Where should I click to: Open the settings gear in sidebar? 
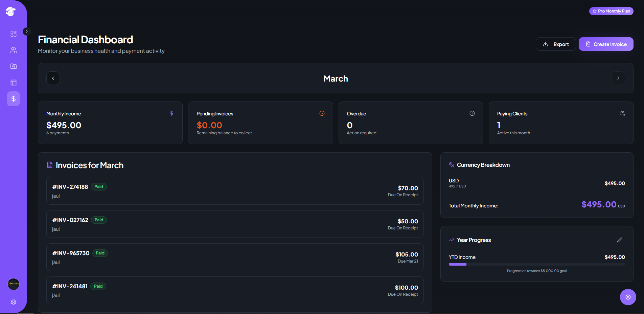pyautogui.click(x=14, y=302)
